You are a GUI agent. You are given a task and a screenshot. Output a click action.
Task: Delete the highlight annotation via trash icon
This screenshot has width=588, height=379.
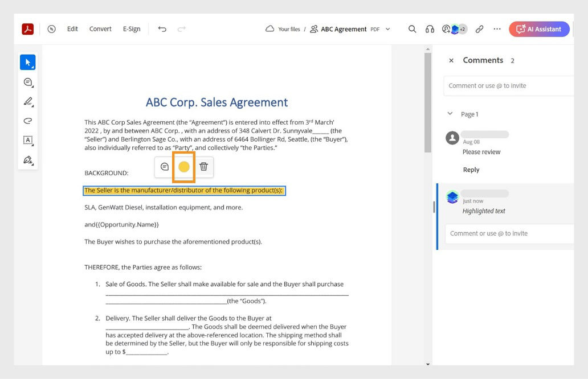(203, 167)
